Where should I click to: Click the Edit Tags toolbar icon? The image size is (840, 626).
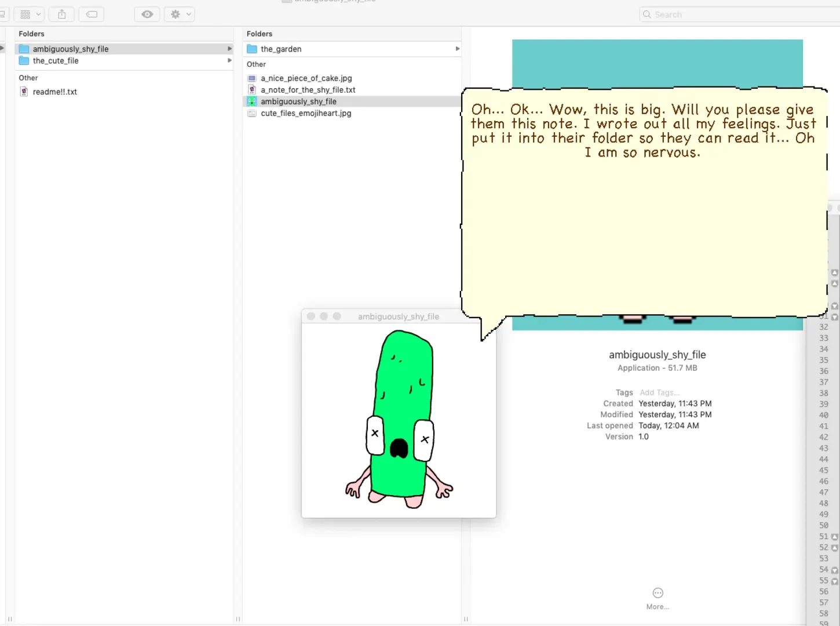point(92,14)
